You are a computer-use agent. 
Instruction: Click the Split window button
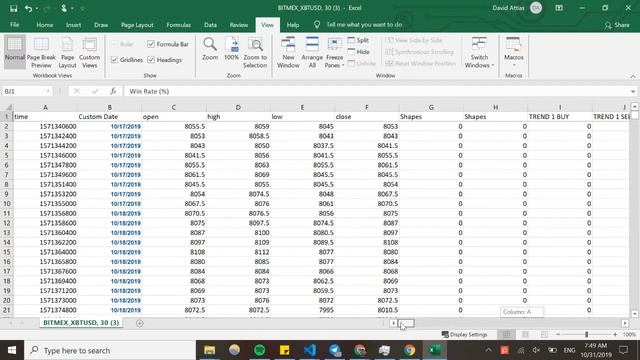click(358, 40)
